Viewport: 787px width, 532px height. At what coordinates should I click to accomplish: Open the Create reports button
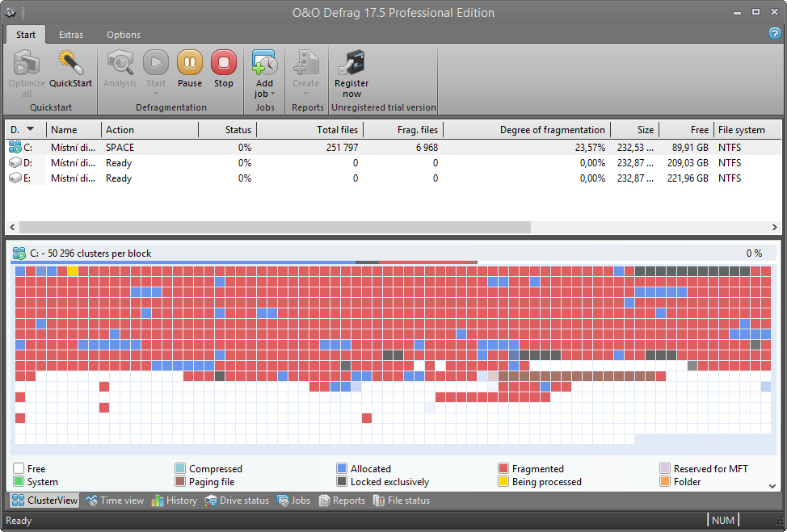[305, 72]
